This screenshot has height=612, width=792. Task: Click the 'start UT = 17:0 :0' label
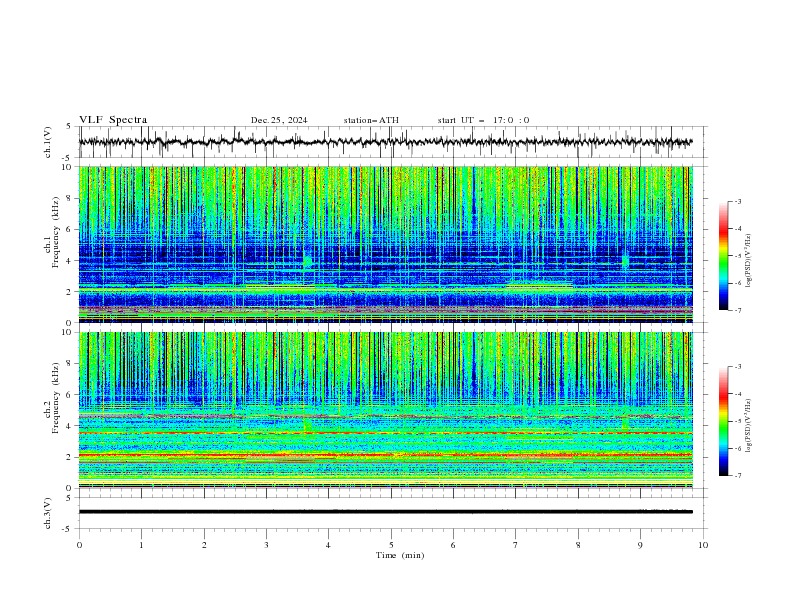483,120
